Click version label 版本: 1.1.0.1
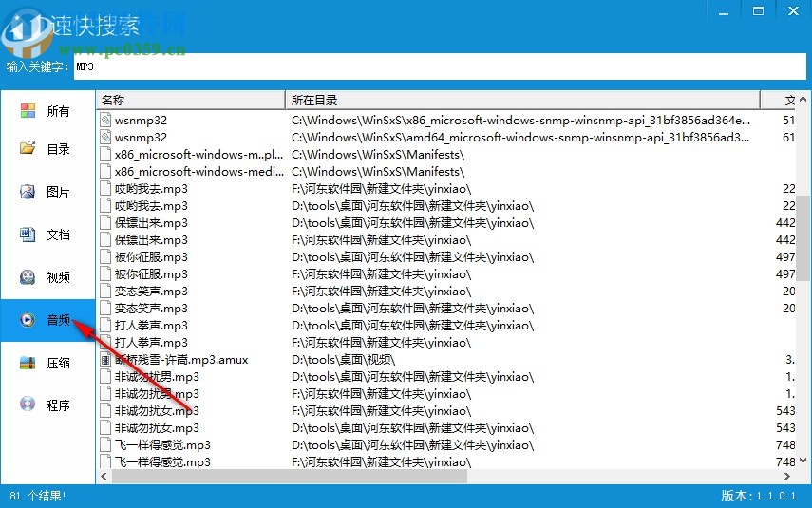This screenshot has width=812, height=508. (x=758, y=496)
